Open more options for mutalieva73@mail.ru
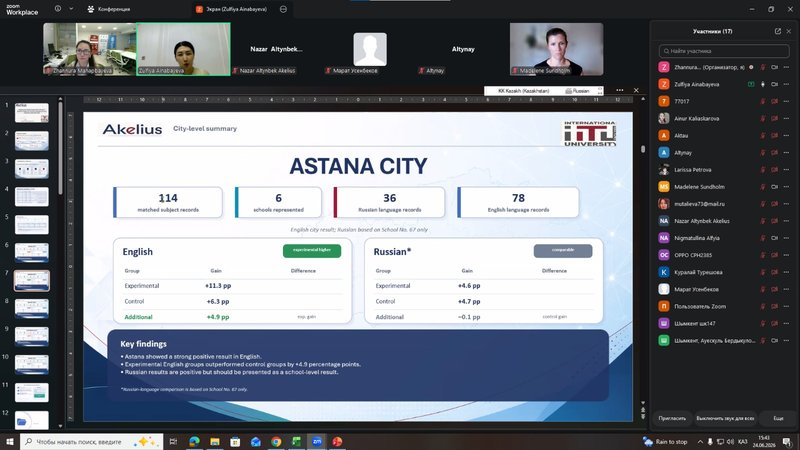This screenshot has width=800, height=450. 786,204
